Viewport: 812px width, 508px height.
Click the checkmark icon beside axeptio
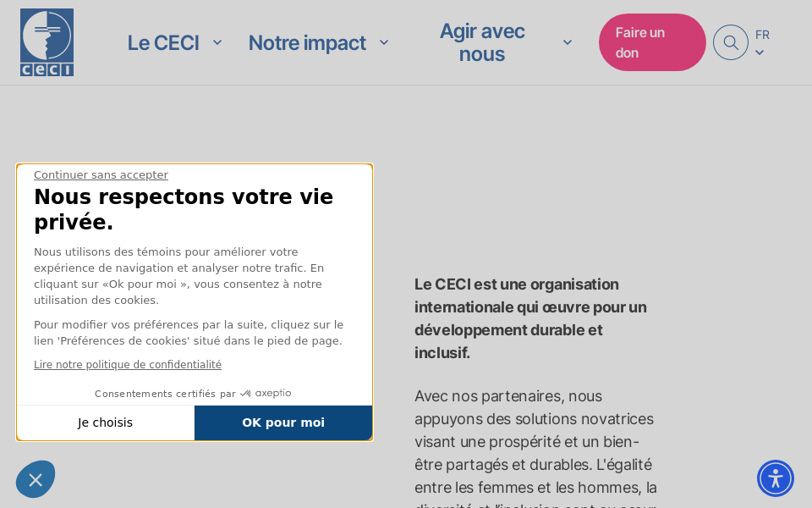(244, 393)
